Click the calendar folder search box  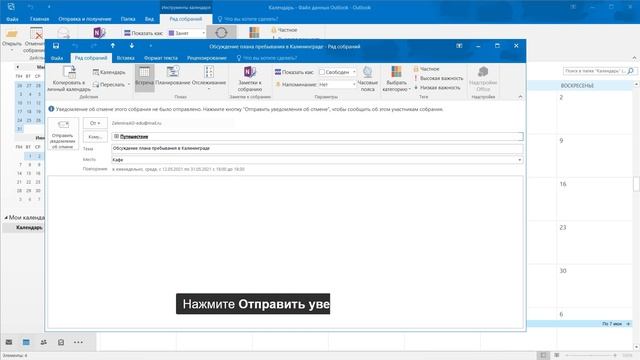click(x=596, y=71)
